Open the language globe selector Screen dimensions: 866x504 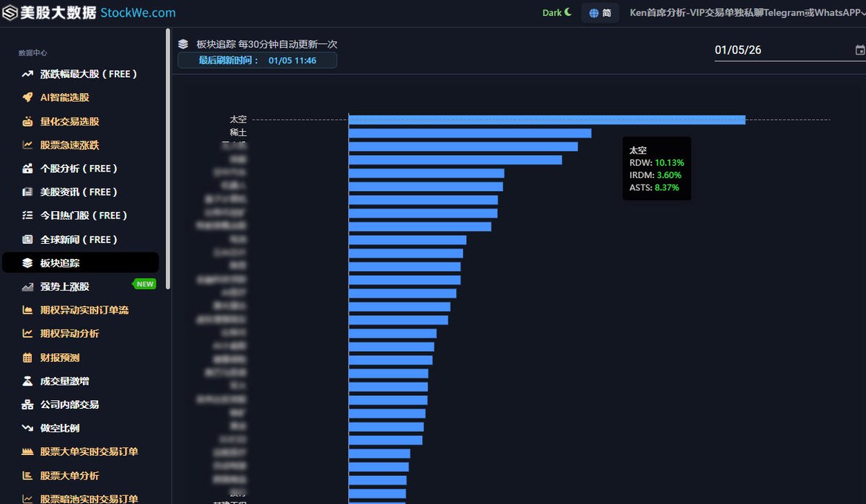[600, 13]
